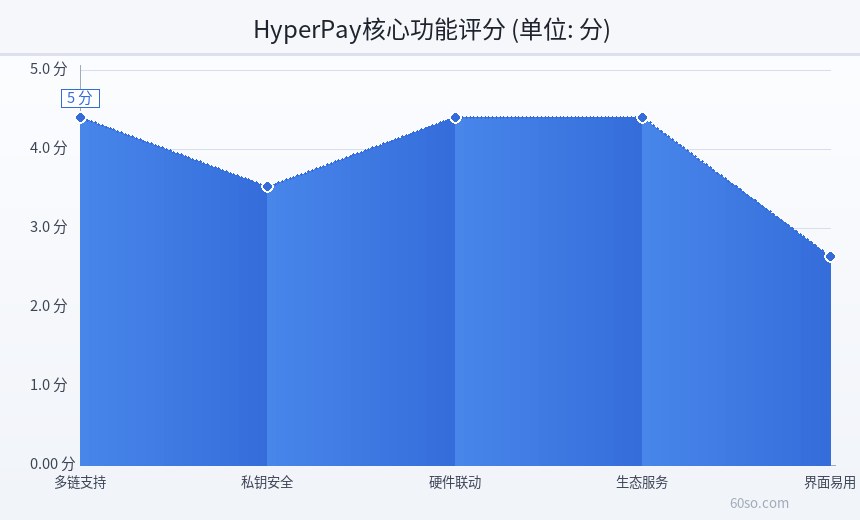Image resolution: width=860 pixels, height=520 pixels.
Task: Click the data point for 界面易用
Action: pos(830,256)
